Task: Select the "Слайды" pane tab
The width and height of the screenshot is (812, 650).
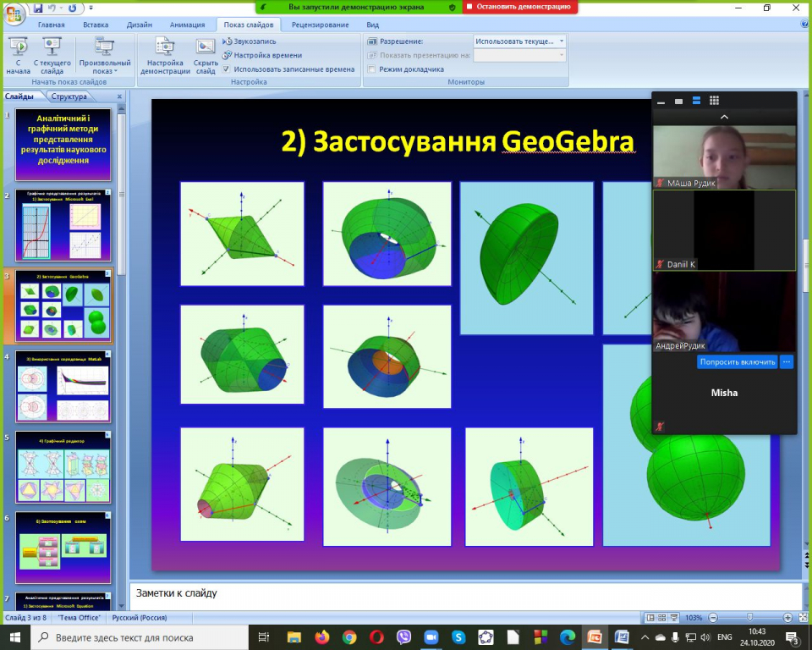Action: tap(20, 96)
